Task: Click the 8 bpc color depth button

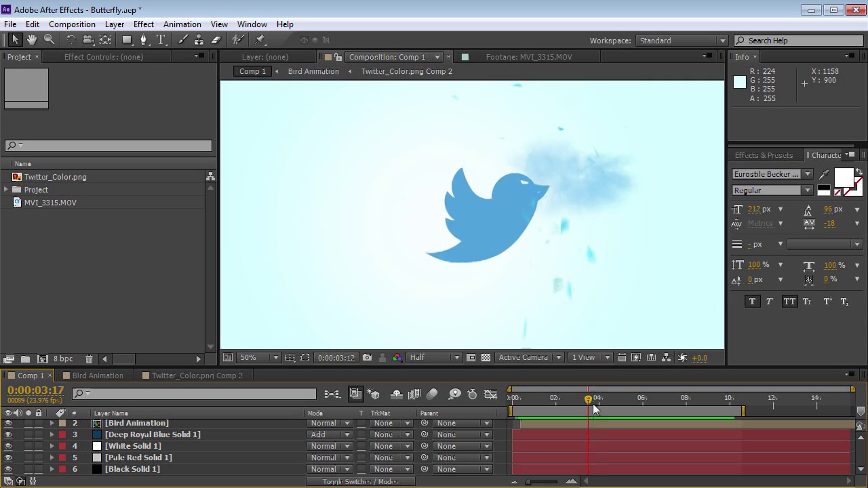Action: [x=63, y=359]
